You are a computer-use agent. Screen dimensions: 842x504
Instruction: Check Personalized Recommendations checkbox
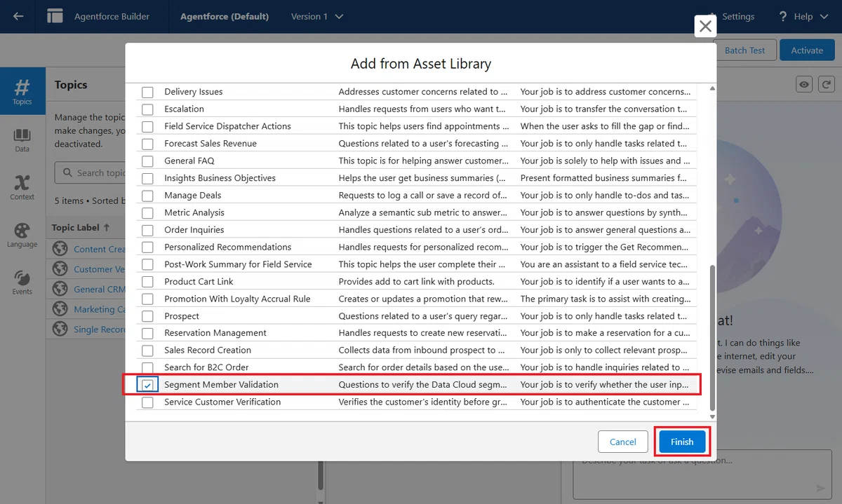click(x=147, y=247)
